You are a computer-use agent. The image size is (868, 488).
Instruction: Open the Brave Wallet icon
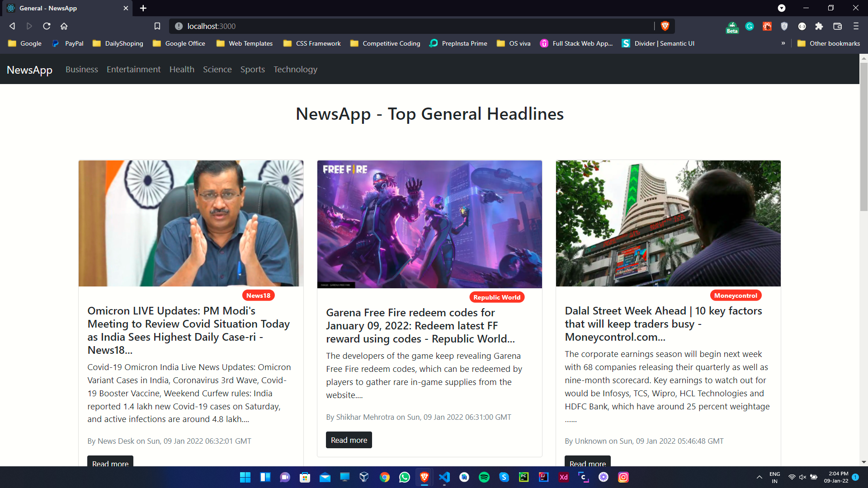pyautogui.click(x=838, y=26)
